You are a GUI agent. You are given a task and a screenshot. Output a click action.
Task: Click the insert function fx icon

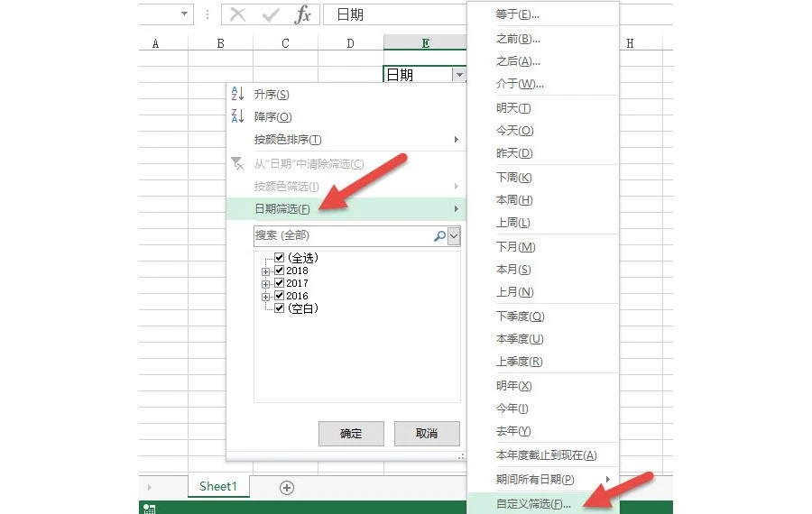[303, 14]
